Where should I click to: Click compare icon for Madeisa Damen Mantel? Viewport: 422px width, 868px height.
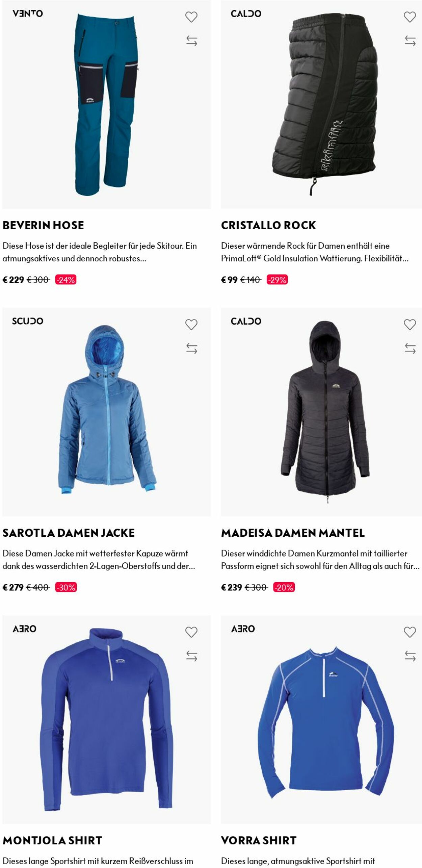coord(410,348)
